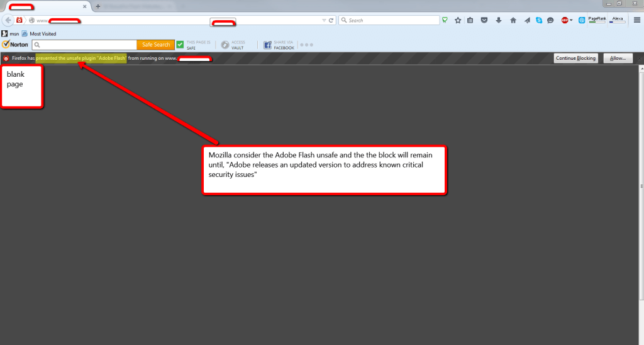
Task: Click the Alexa rank indicator
Action: point(618,20)
